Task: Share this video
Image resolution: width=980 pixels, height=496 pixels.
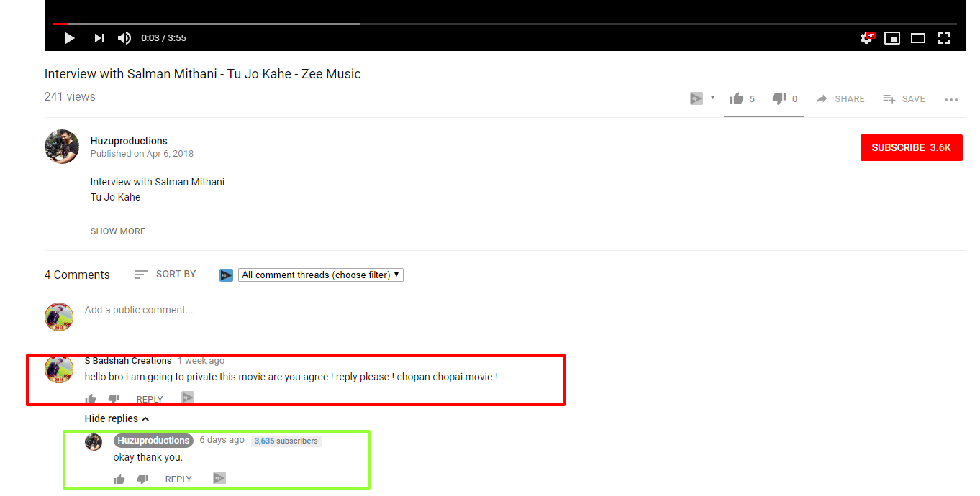Action: pyautogui.click(x=840, y=99)
